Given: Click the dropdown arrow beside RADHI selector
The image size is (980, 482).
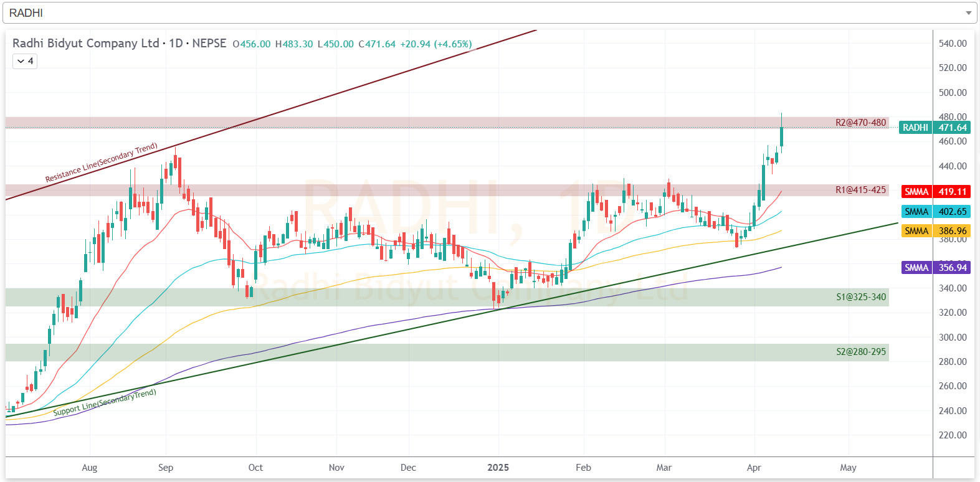Looking at the screenshot, I should click(968, 12).
